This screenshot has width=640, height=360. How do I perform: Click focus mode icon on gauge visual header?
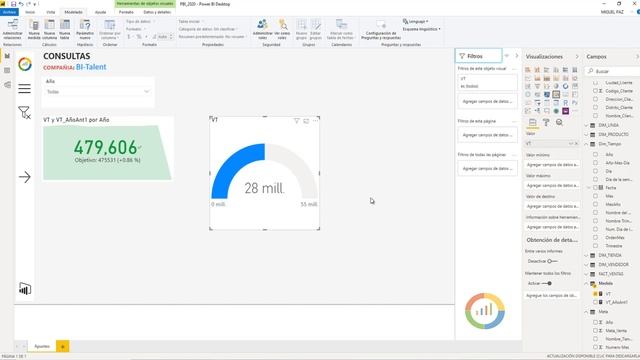click(306, 121)
